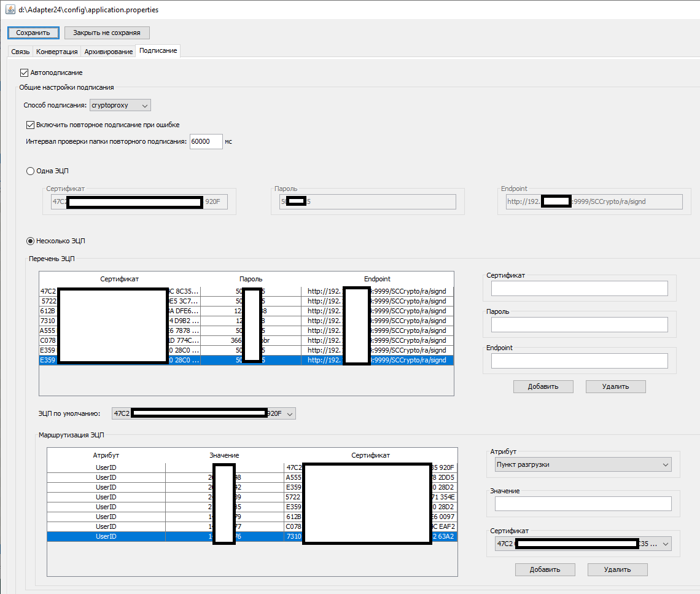Expand the routing Сертификат dropdown
Screen dimensions: 700x594
click(x=666, y=544)
